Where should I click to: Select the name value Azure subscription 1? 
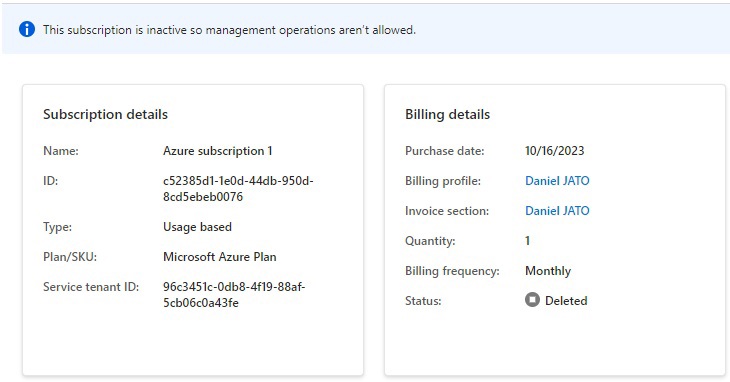pyautogui.click(x=218, y=151)
